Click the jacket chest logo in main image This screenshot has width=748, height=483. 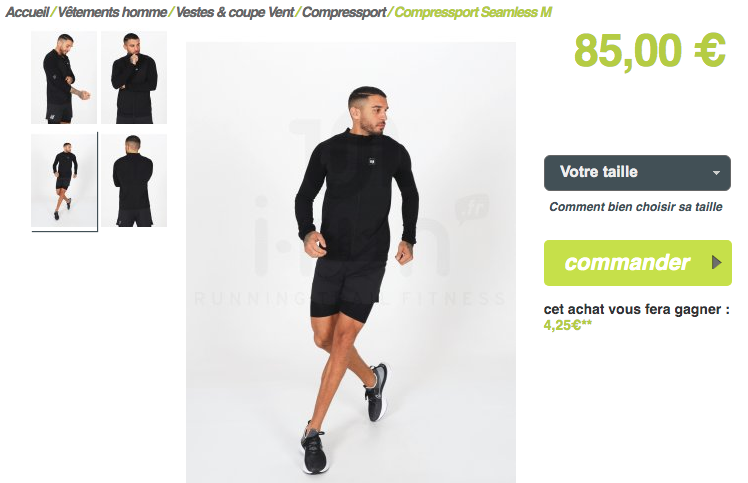(372, 162)
